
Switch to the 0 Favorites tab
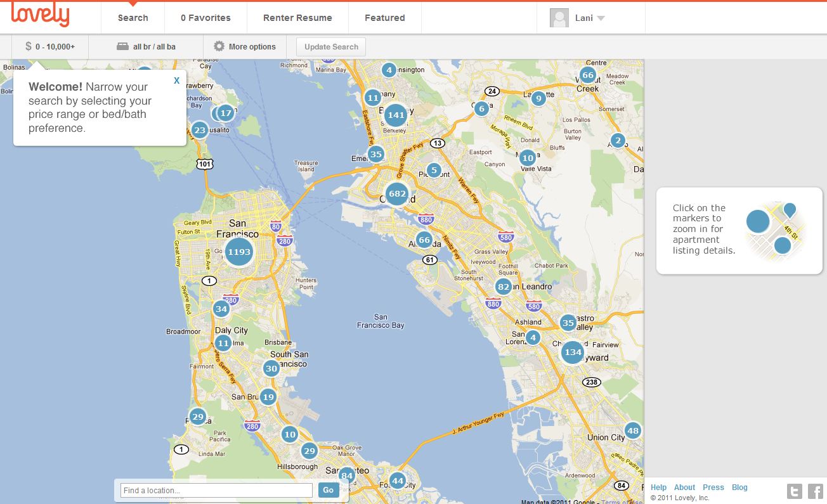point(205,18)
